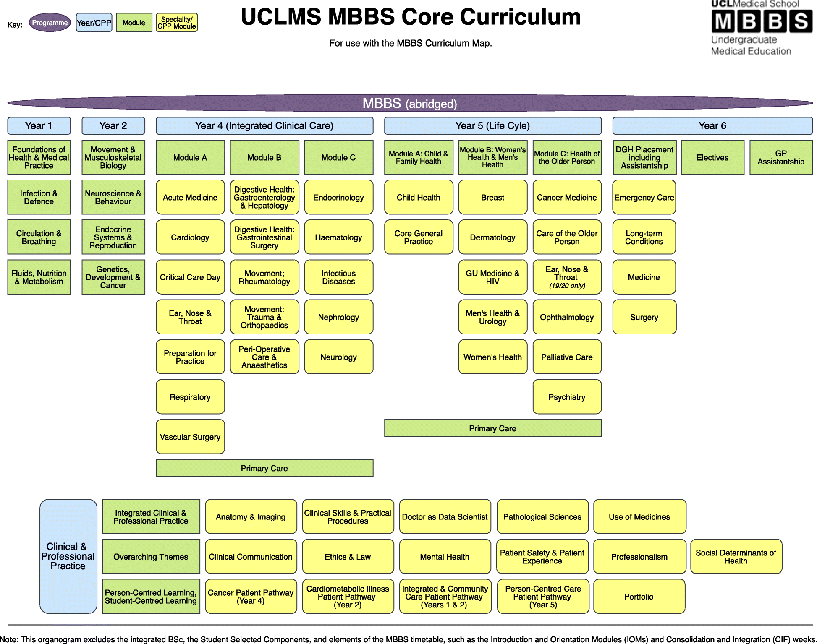Viewport: 817px width, 644px height.
Task: Open Palliative Care box
Action: (567, 357)
